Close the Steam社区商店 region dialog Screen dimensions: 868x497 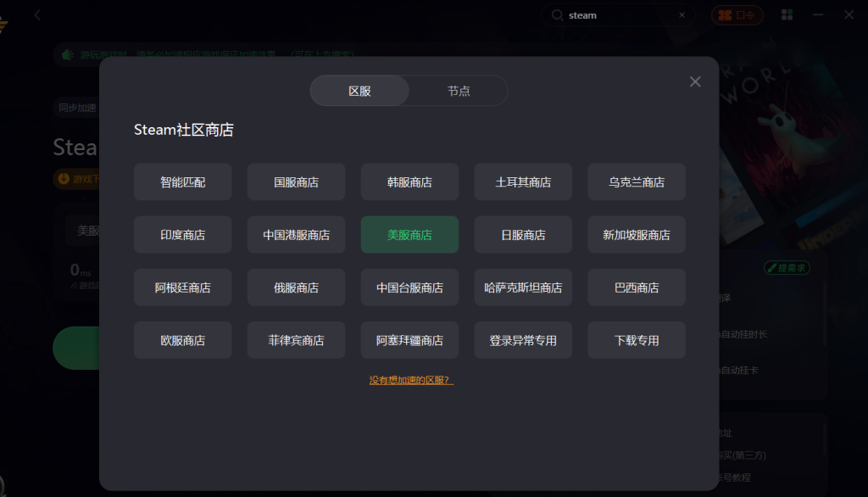point(695,82)
